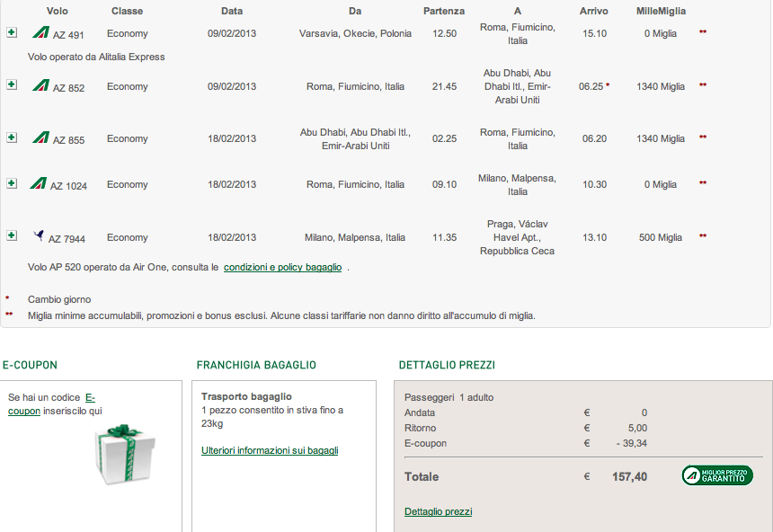Expand details for flight AZ 491

click(12, 32)
